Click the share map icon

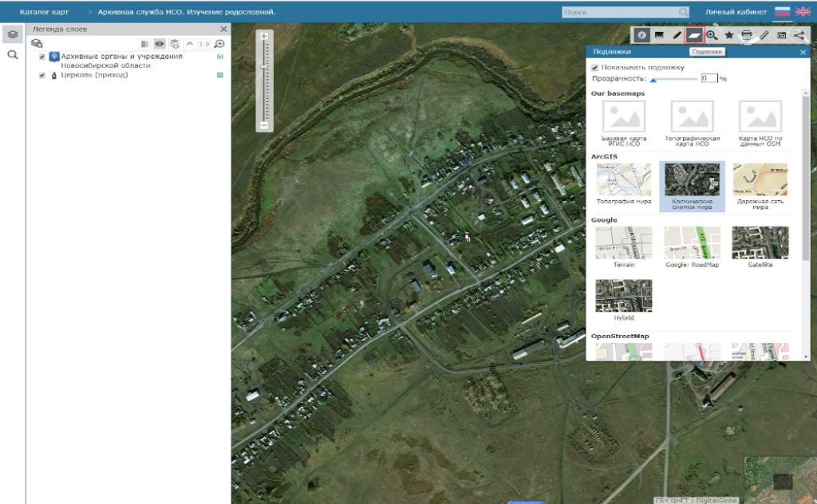coord(799,35)
